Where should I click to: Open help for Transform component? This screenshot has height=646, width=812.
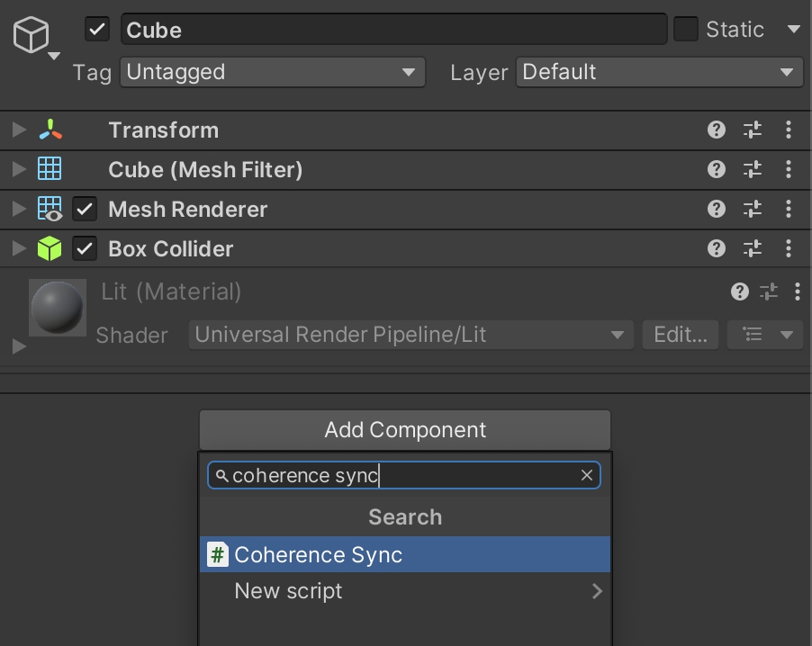pos(717,130)
